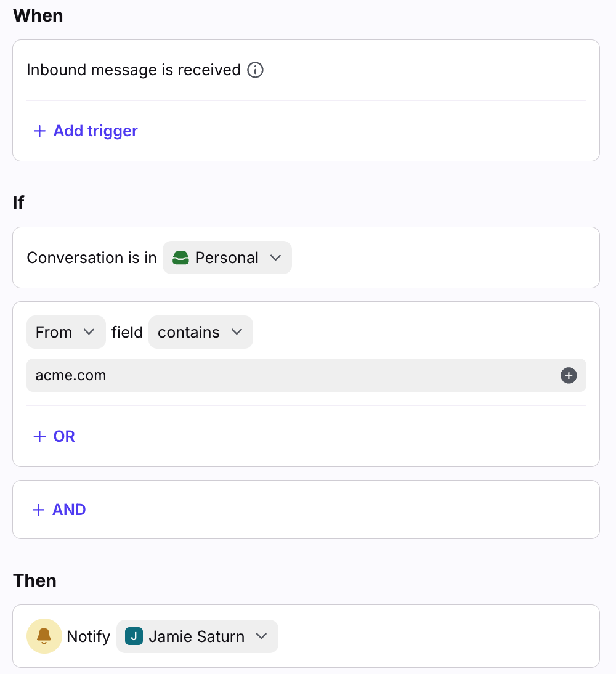The height and width of the screenshot is (674, 616).
Task: Click the chevron arrow beside Jamie Saturn
Action: coord(261,636)
